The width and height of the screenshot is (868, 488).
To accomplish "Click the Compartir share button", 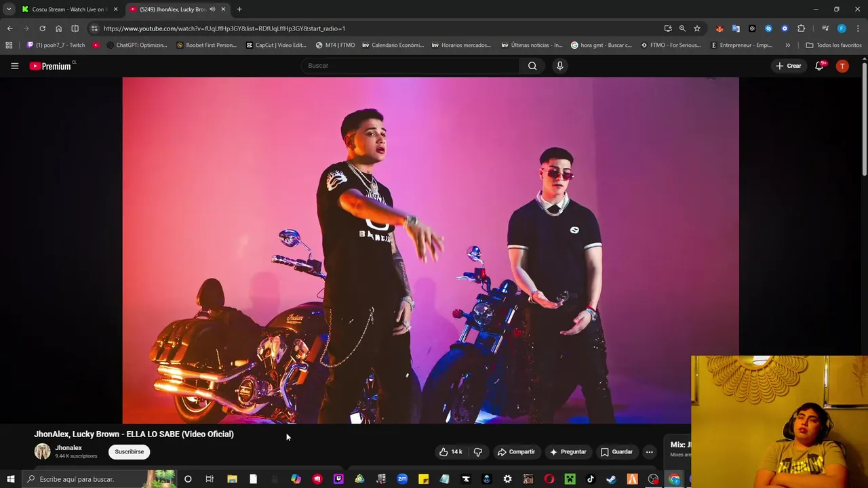I will pyautogui.click(x=516, y=452).
